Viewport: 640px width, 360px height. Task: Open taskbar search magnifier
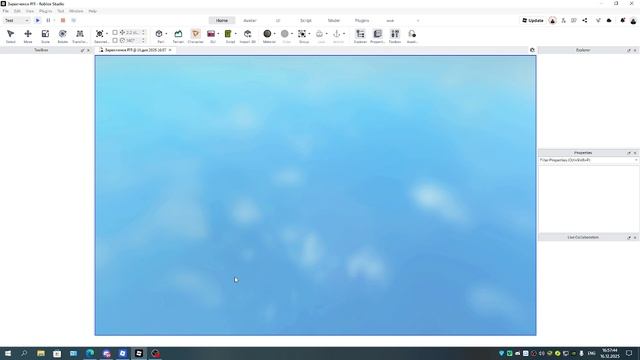point(24,353)
